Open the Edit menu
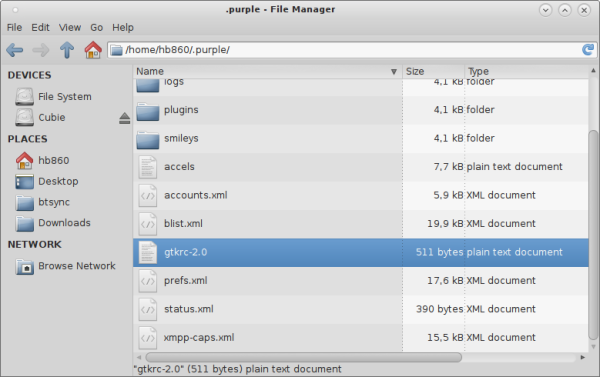600x377 pixels. point(40,28)
